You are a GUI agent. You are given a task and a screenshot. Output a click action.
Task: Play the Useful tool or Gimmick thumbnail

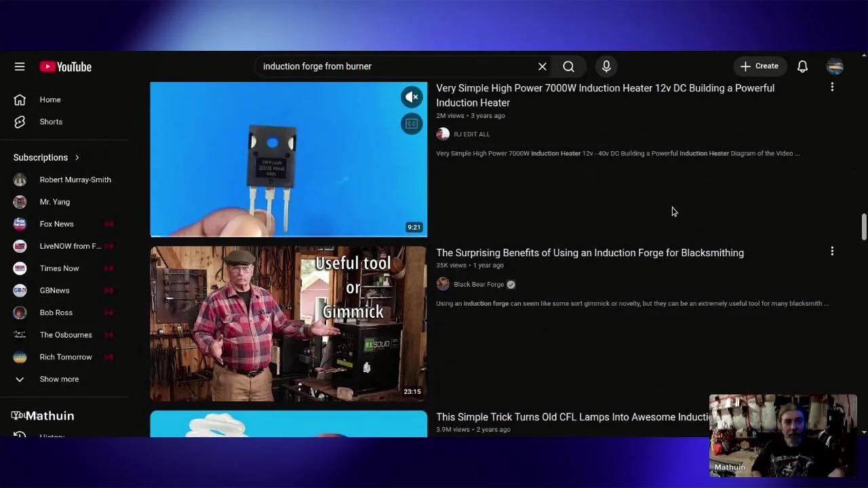click(289, 324)
